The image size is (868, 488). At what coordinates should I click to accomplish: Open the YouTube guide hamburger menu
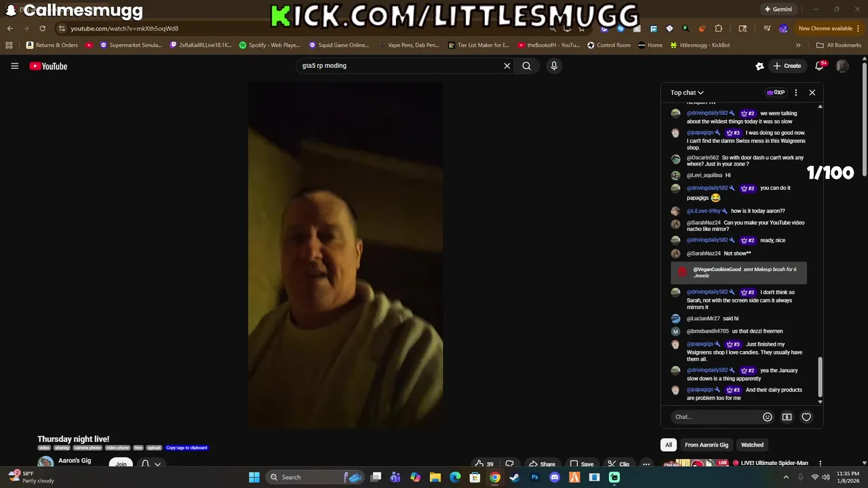click(x=14, y=66)
